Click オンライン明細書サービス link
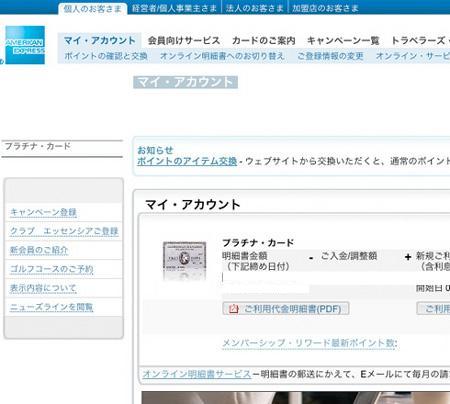The image size is (450, 404). tap(197, 374)
